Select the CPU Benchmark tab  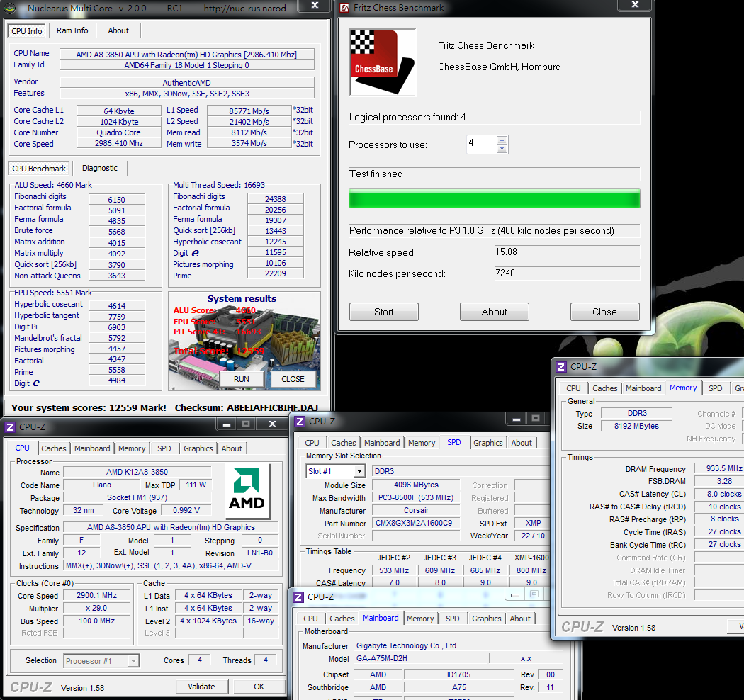pos(39,169)
